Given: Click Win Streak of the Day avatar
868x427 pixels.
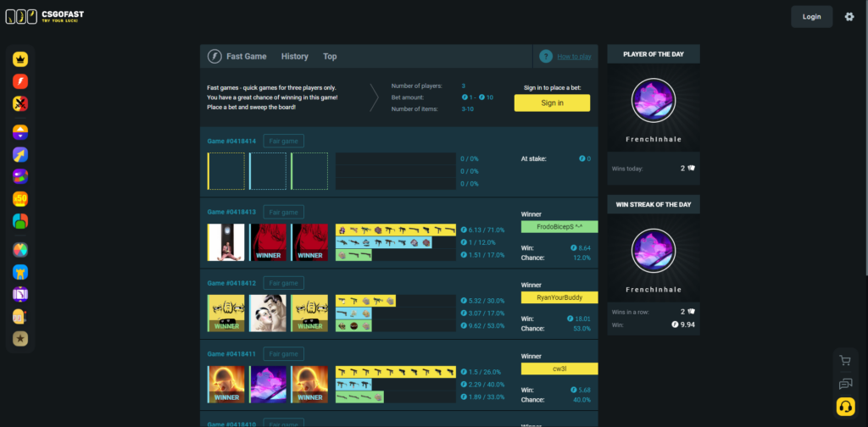Looking at the screenshot, I should point(654,251).
